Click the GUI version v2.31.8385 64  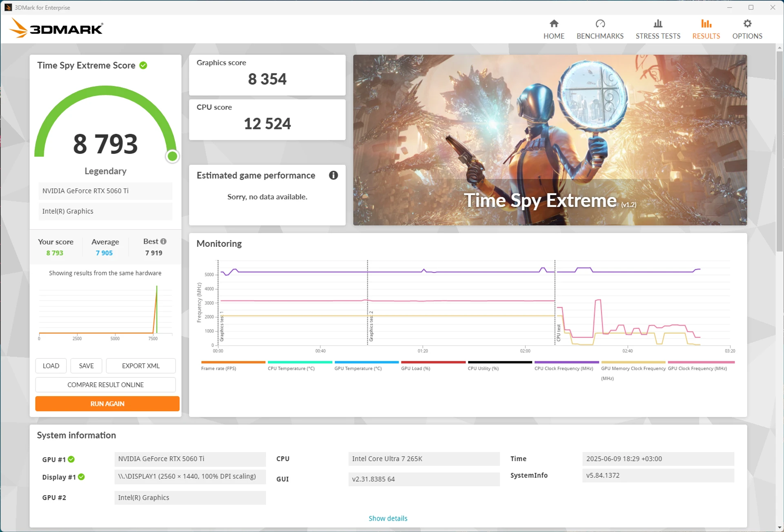424,479
